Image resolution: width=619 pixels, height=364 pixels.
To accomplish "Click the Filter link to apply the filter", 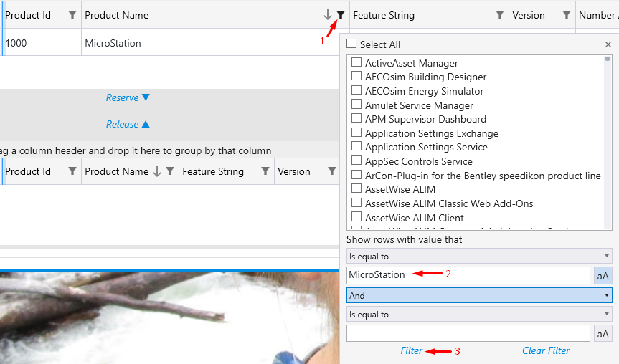I will (x=412, y=351).
